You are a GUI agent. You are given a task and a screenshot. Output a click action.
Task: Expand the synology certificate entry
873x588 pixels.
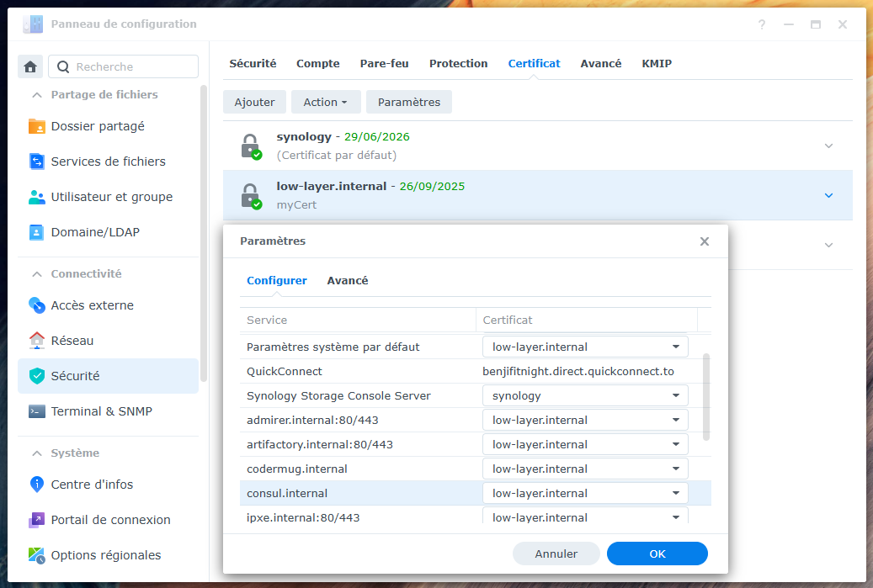829,146
